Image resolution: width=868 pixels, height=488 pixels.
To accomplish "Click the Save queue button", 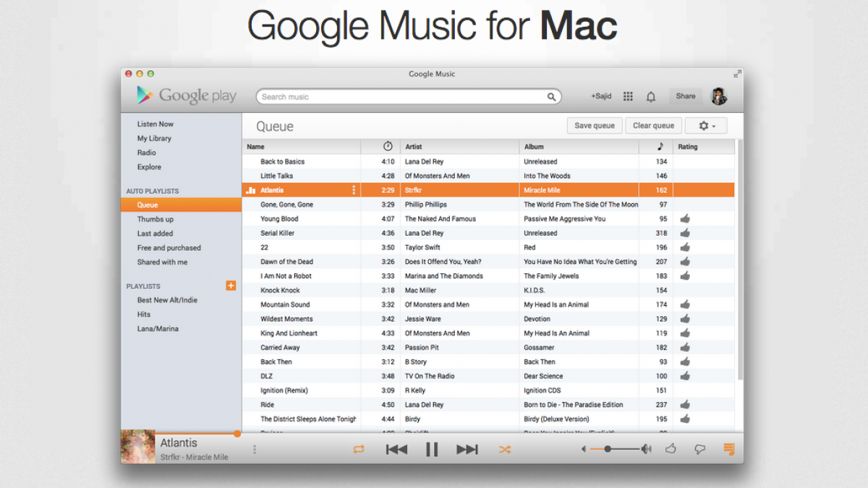I will coord(594,126).
